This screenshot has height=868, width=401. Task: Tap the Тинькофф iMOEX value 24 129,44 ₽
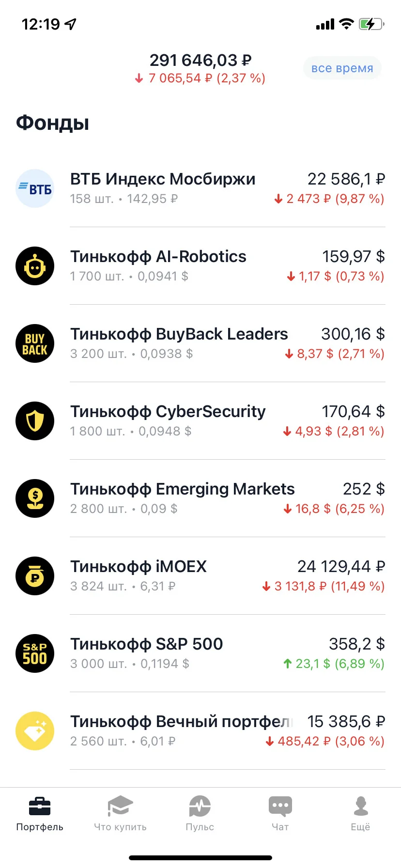[x=341, y=566]
